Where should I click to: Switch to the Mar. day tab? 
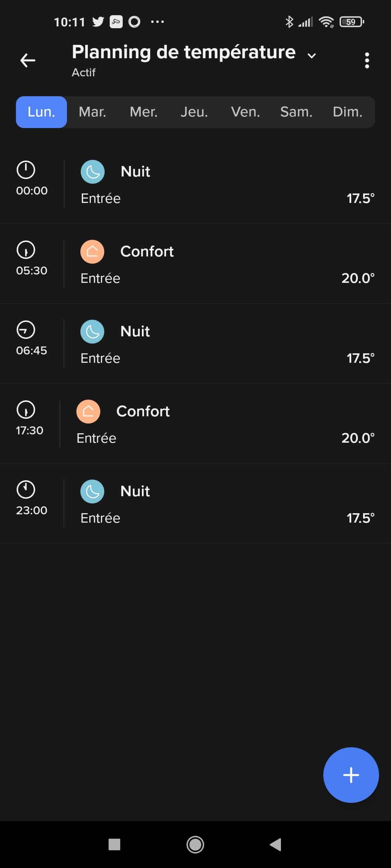[x=93, y=112]
